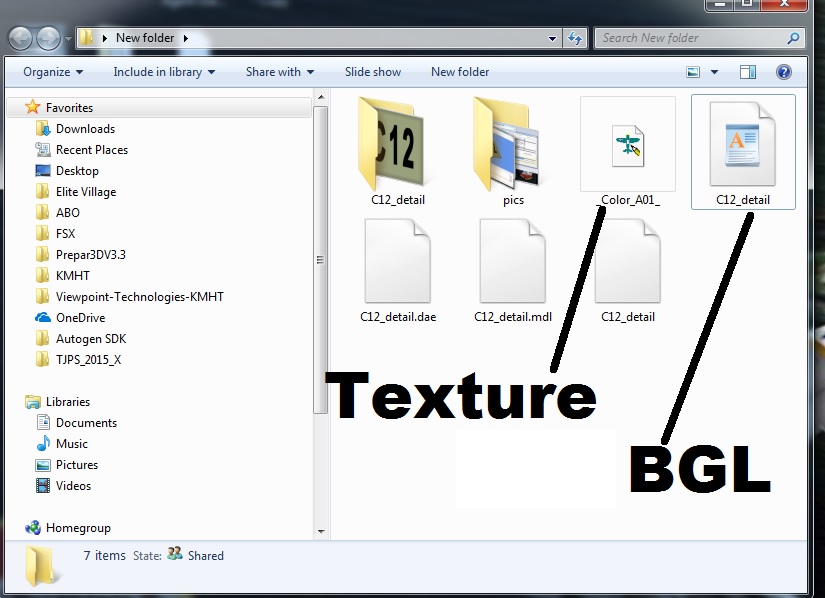Screen dimensions: 825x598
Task: Click the back navigation button
Action: click(x=20, y=36)
